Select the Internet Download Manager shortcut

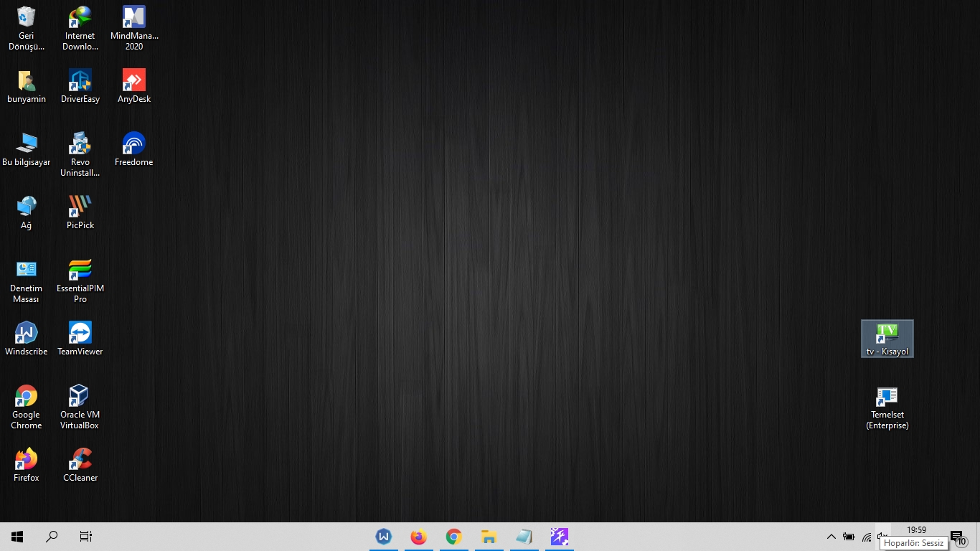pyautogui.click(x=80, y=29)
